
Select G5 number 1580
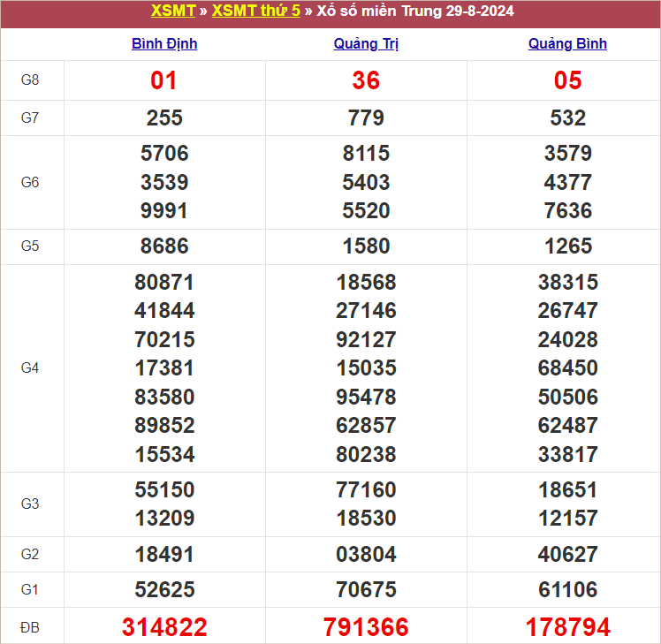366,246
